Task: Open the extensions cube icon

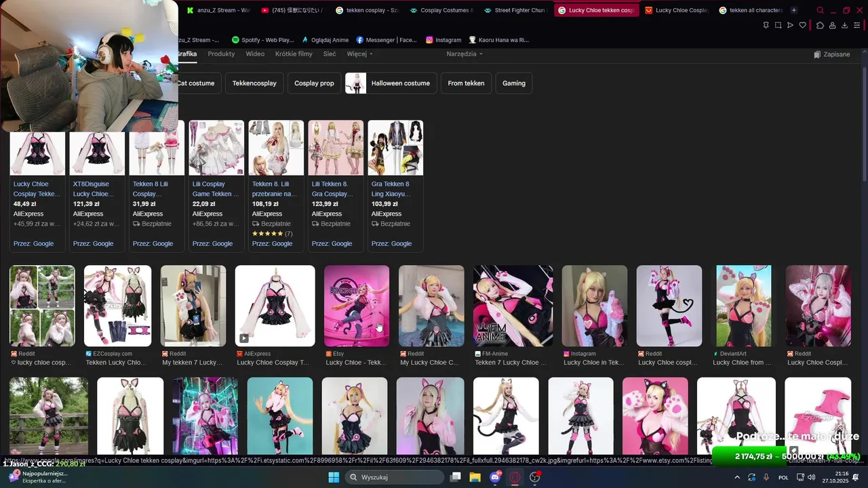Action: click(820, 25)
